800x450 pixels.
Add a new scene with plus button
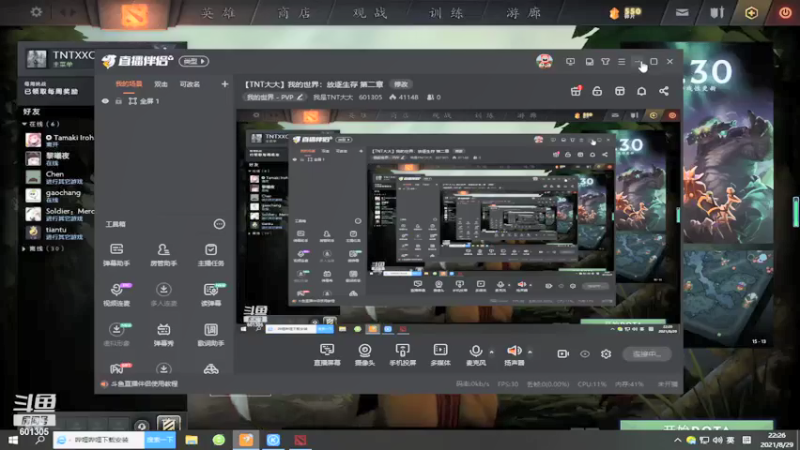(224, 84)
